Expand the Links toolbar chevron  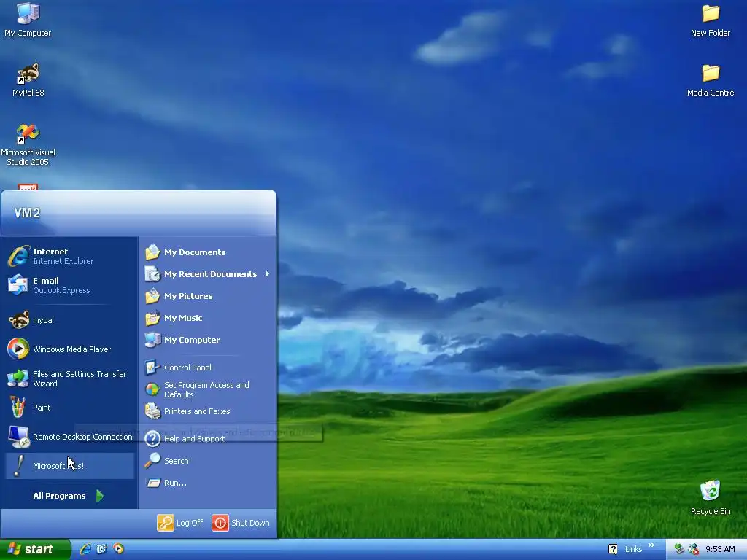tap(651, 545)
